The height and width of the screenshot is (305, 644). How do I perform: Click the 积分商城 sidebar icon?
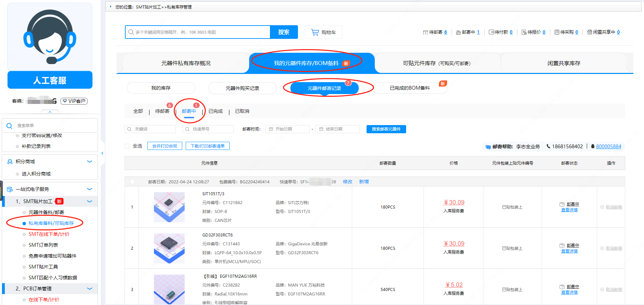(10, 162)
